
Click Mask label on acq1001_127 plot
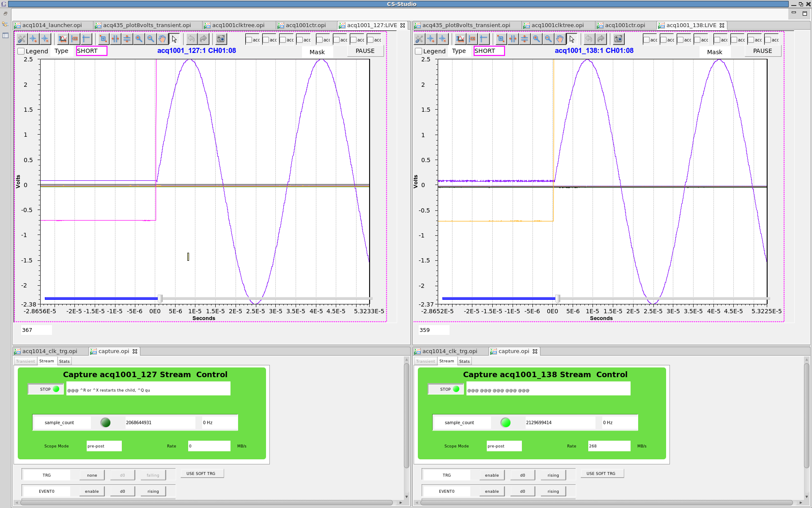[317, 52]
